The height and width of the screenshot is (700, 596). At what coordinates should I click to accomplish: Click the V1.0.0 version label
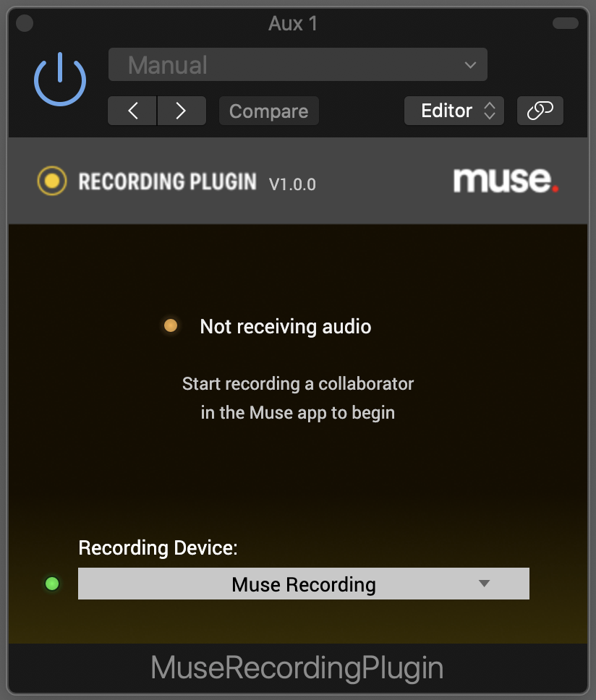(292, 184)
